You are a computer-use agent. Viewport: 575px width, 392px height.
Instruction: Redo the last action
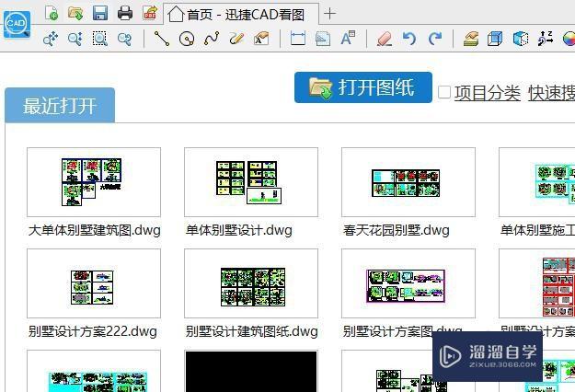click(435, 39)
